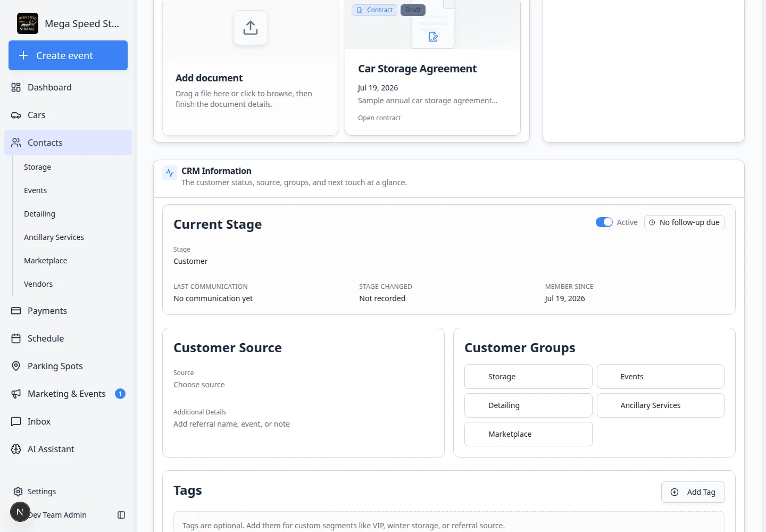Click the Draft status badge
Viewport: 766px width, 532px height.
413,10
